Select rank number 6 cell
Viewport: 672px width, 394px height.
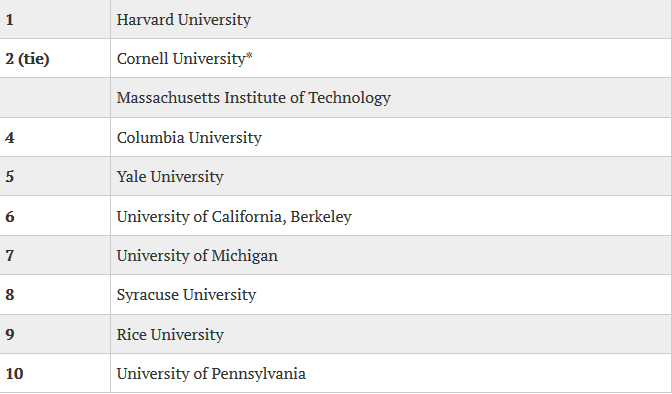[x=55, y=216]
